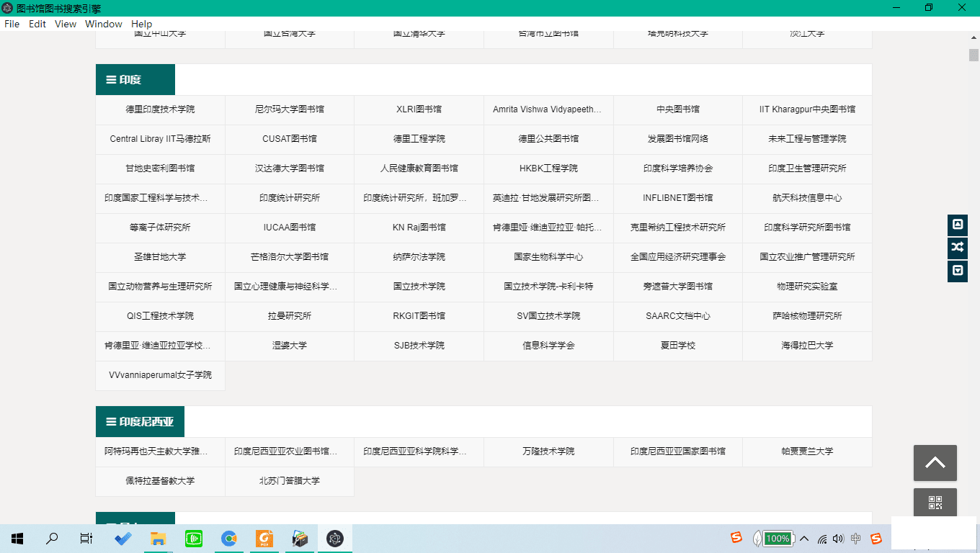Open the 德里印度技术学院 library link
The width and height of the screenshot is (980, 553).
[x=160, y=109]
